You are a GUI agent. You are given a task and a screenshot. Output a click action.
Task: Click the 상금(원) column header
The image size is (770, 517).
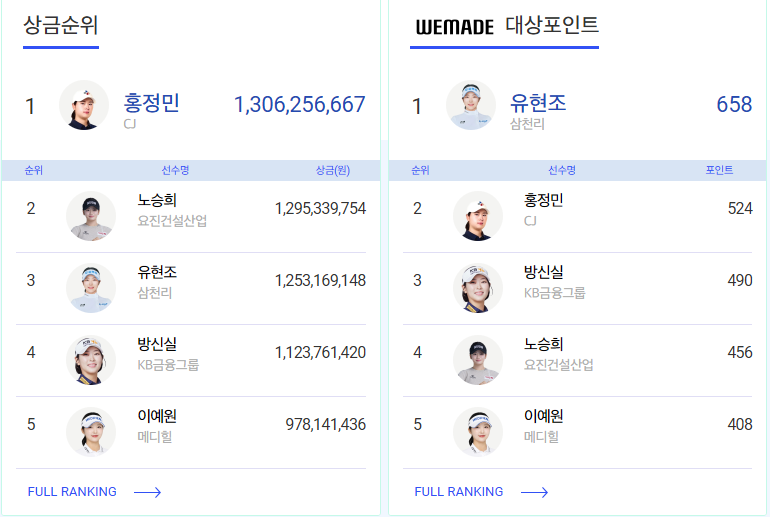[332, 171]
